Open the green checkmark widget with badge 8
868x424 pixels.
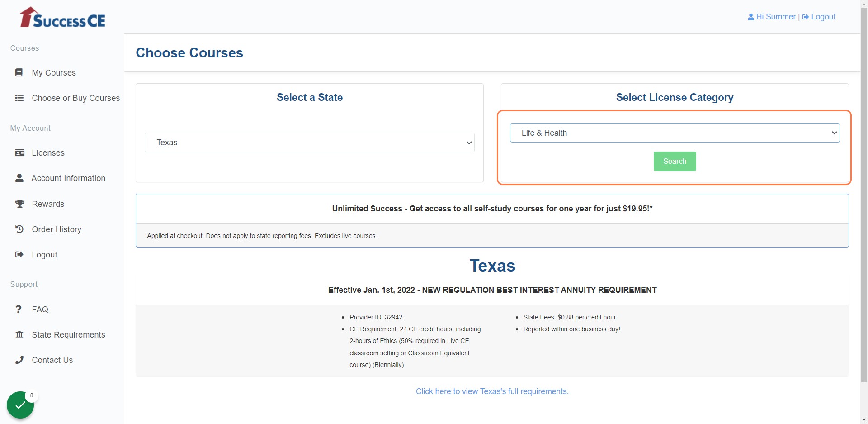[20, 405]
